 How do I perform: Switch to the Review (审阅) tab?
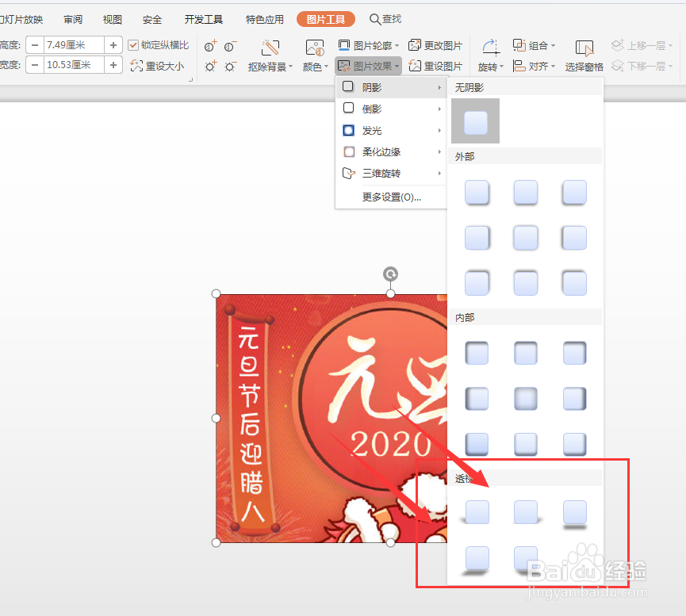coord(73,19)
